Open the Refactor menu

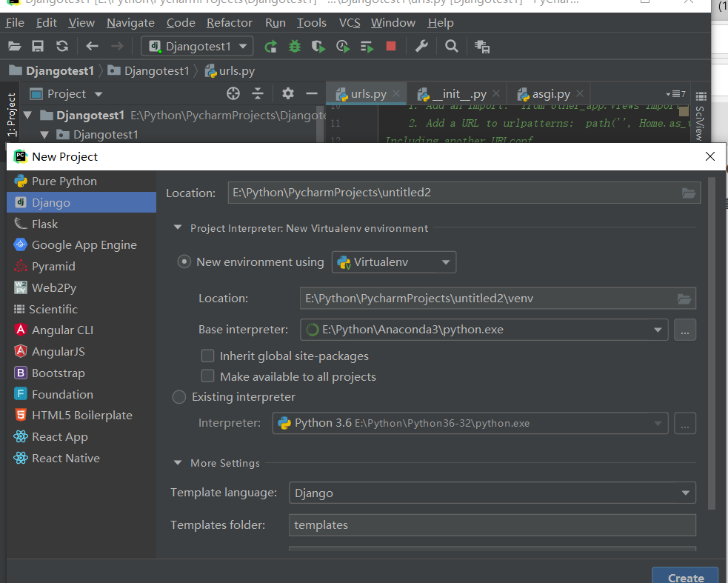click(x=230, y=23)
